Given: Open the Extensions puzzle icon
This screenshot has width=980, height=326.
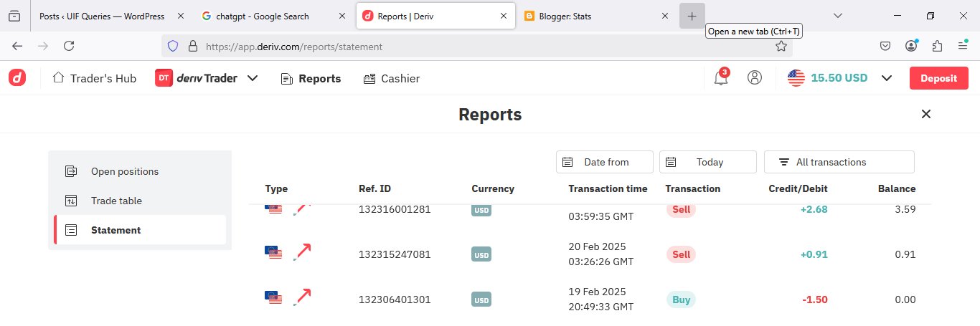Looking at the screenshot, I should click(x=937, y=46).
